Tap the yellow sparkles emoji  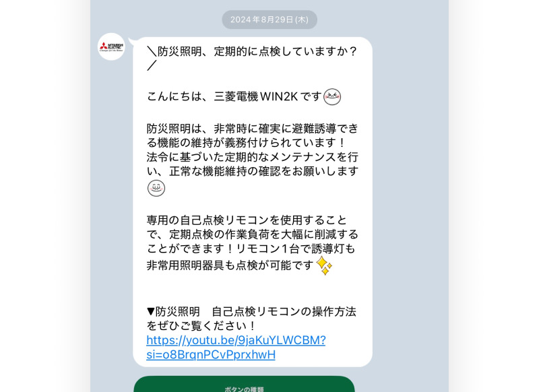pyautogui.click(x=324, y=265)
